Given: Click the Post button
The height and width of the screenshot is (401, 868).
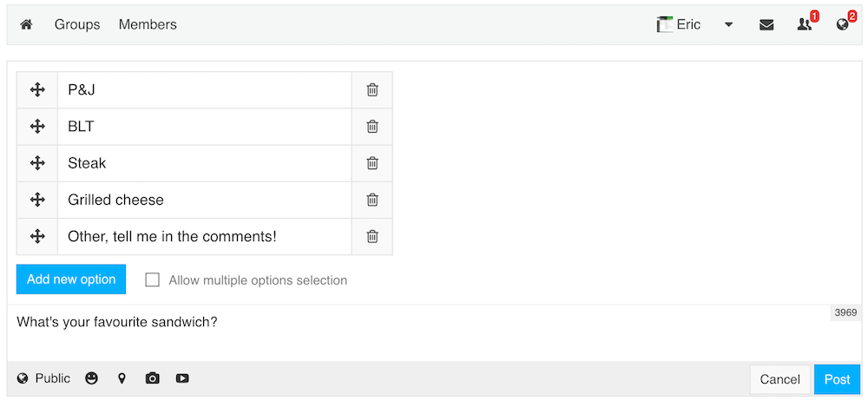Looking at the screenshot, I should tap(837, 379).
